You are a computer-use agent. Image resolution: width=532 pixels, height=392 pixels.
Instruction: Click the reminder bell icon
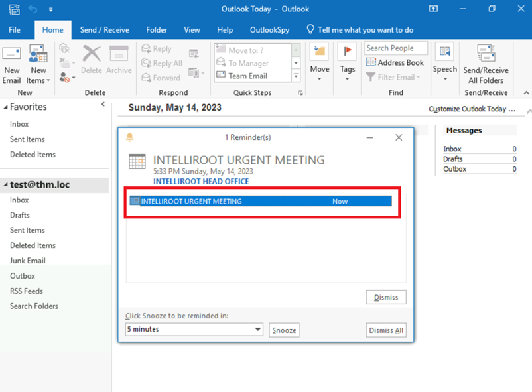(129, 137)
